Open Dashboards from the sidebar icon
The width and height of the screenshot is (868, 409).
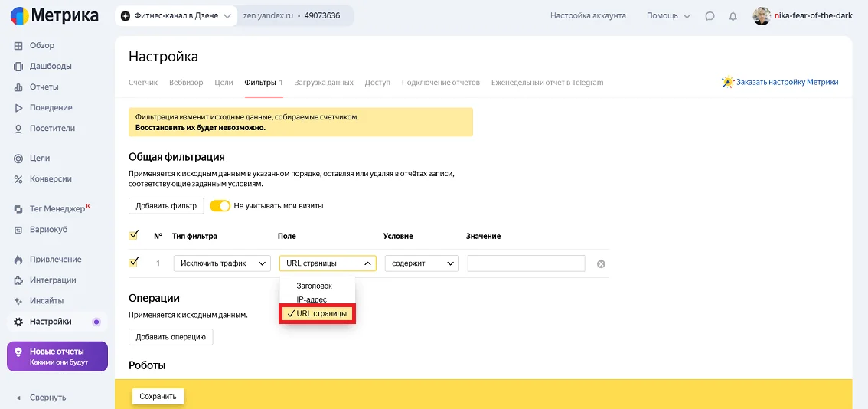tap(19, 67)
